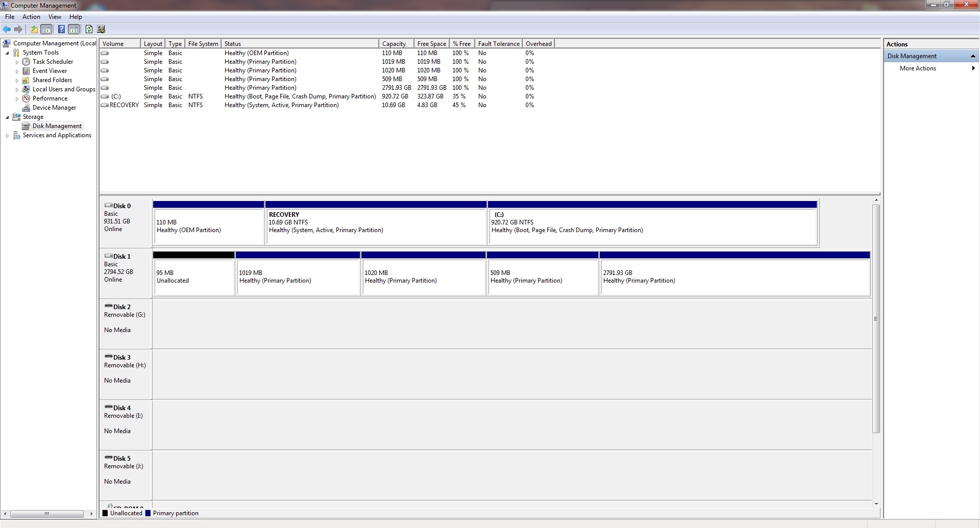Click the Disk Management tree icon
This screenshot has width=980, height=528.
click(x=26, y=126)
